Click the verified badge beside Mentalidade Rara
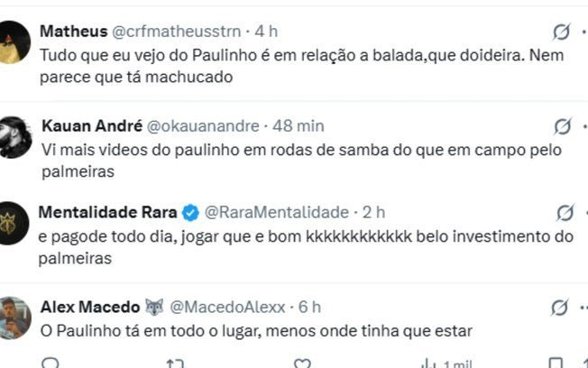588x368 pixels. click(191, 213)
